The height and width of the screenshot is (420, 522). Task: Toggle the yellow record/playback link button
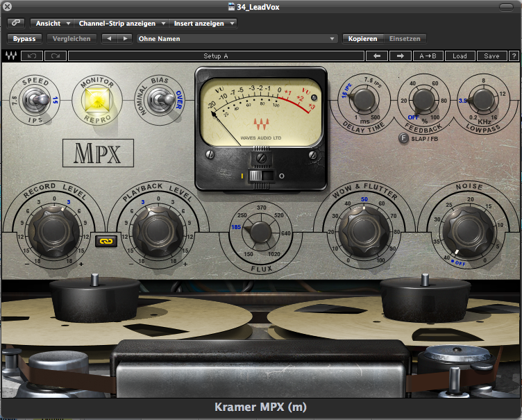click(x=105, y=240)
